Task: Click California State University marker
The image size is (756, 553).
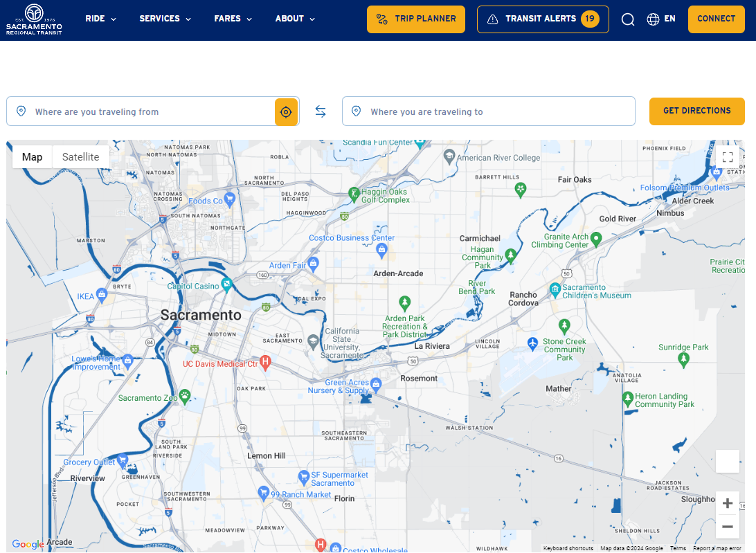Action: 314,342
